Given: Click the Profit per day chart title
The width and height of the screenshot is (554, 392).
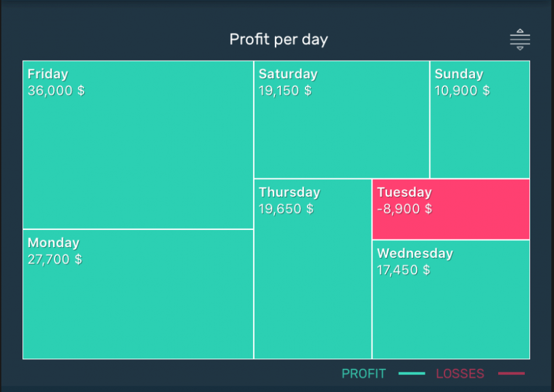Looking at the screenshot, I should coord(278,39).
